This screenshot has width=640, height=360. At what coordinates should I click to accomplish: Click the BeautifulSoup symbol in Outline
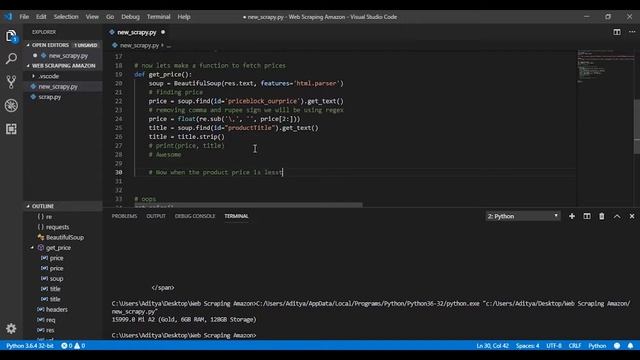pos(64,237)
